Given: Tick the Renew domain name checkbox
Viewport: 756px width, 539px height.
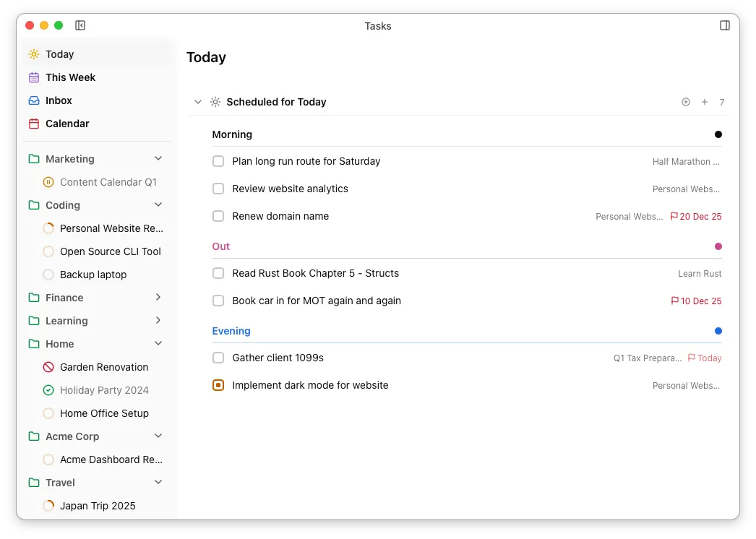Looking at the screenshot, I should [x=218, y=216].
